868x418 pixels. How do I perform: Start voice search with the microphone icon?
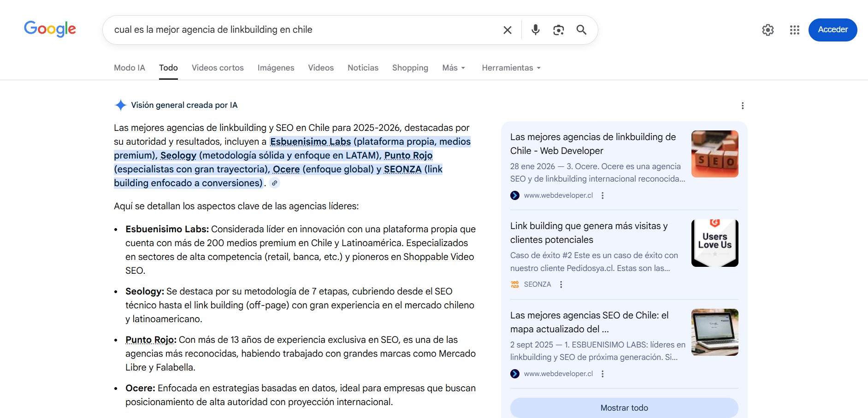click(x=535, y=30)
